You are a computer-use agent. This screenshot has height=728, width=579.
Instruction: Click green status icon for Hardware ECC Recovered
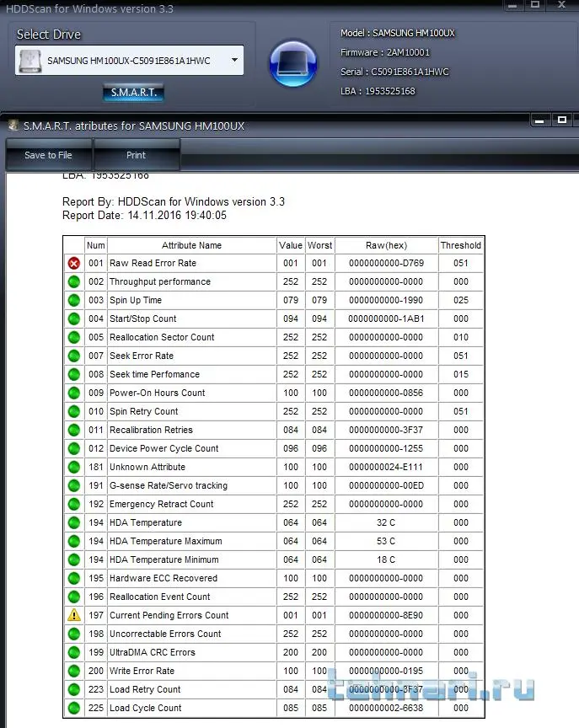click(74, 579)
